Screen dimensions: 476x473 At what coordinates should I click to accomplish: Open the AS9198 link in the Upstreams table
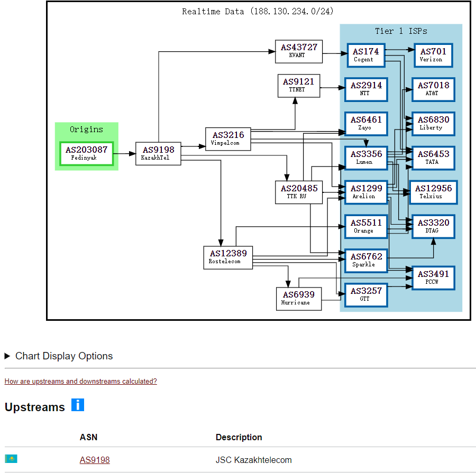95,460
